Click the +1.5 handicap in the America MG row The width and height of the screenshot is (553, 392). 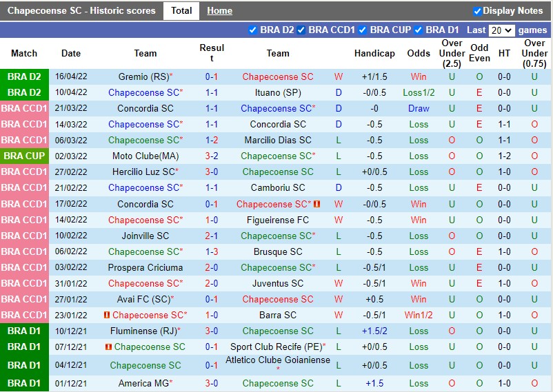pos(374,383)
